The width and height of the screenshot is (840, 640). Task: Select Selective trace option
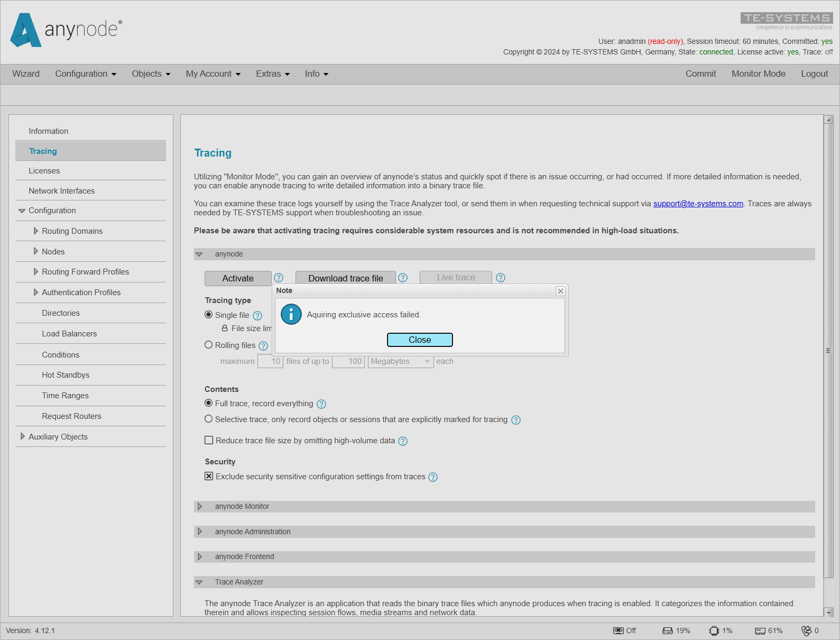(x=209, y=418)
